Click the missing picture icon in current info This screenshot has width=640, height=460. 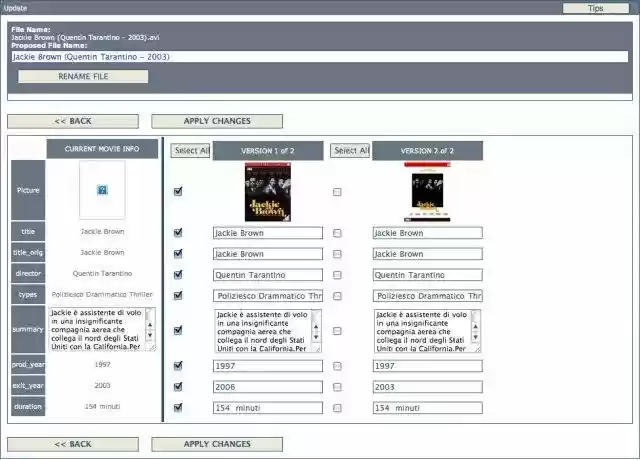click(102, 190)
